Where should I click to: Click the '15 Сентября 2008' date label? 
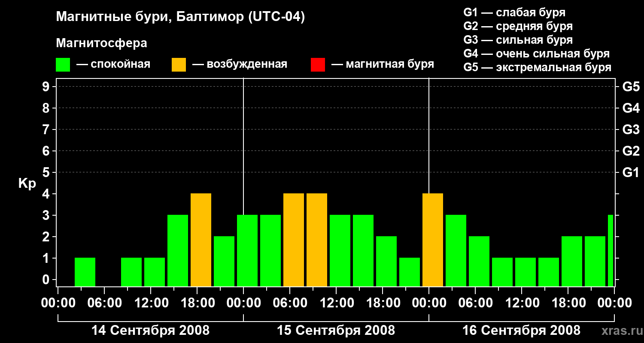(x=336, y=330)
